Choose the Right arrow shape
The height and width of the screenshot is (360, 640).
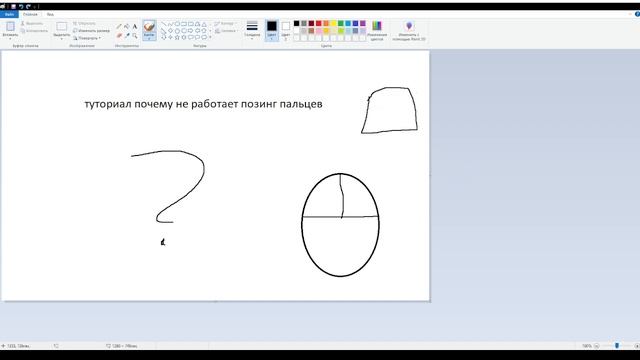[x=190, y=31]
